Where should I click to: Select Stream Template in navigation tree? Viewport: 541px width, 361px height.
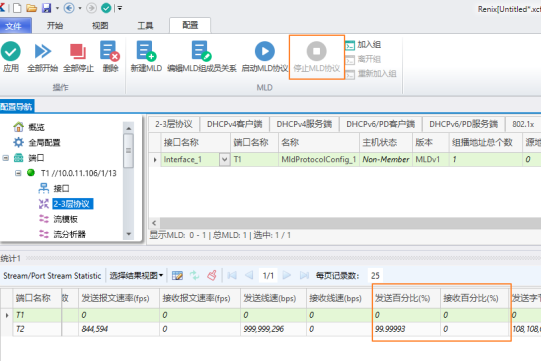click(65, 219)
